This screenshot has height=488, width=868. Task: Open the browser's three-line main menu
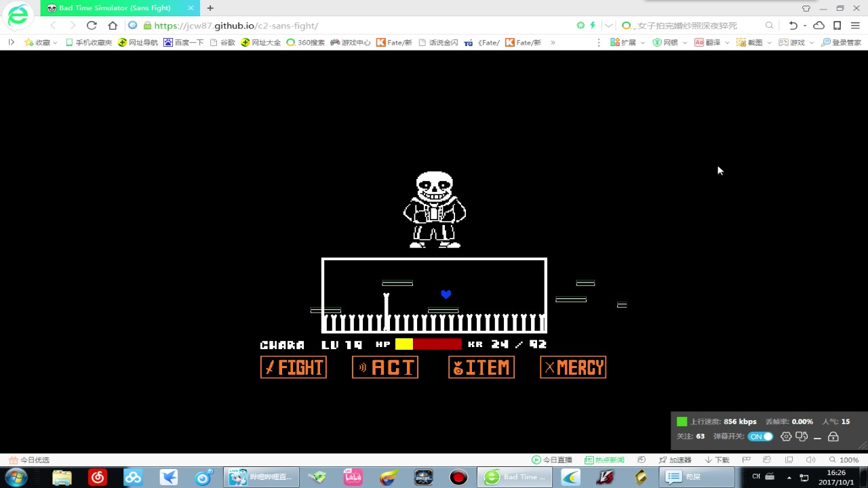(856, 26)
